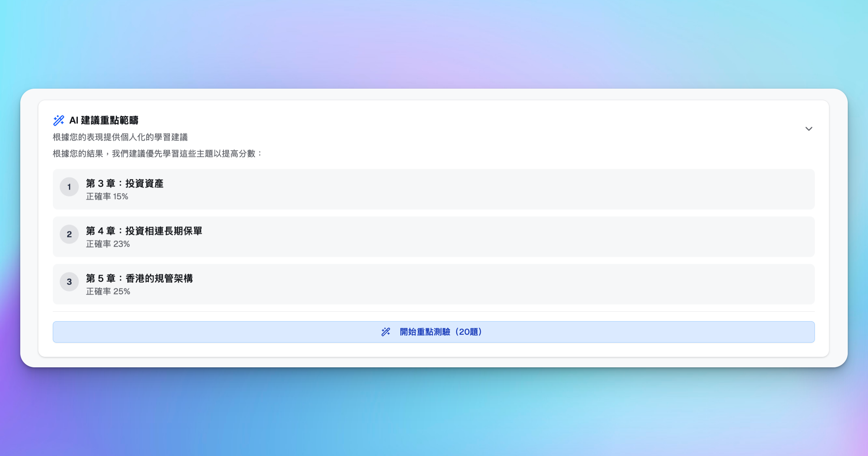
Task: Select 第 5 章：香港的規管架構 recommendation
Action: pyautogui.click(x=434, y=284)
